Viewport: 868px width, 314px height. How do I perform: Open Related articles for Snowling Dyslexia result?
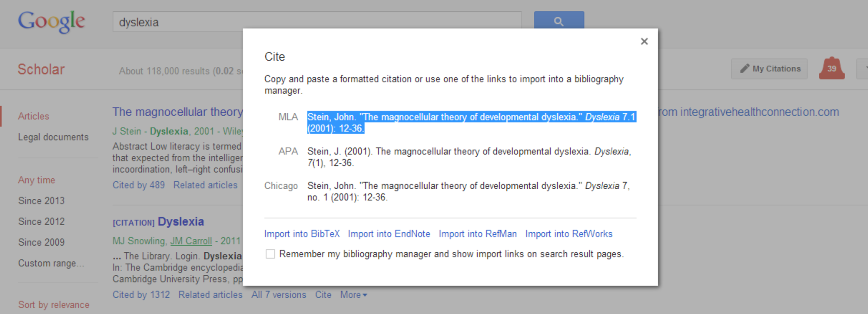pos(210,295)
